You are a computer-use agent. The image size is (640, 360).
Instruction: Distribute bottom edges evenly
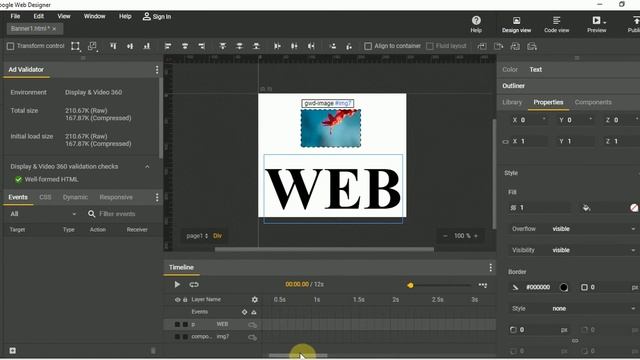pyautogui.click(x=256, y=46)
